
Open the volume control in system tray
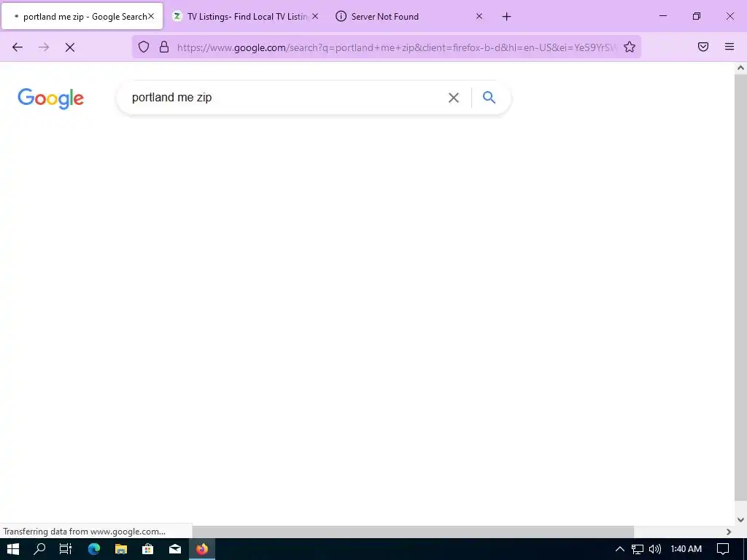coord(655,549)
